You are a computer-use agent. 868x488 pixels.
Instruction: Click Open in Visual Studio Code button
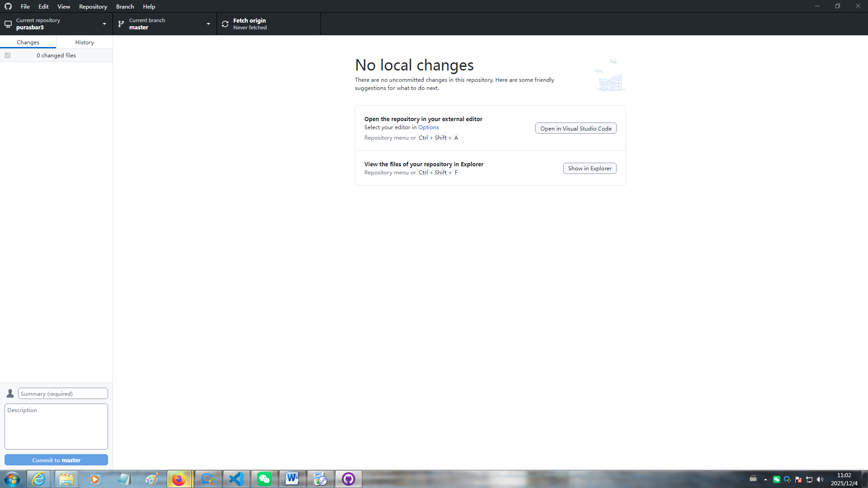point(576,128)
